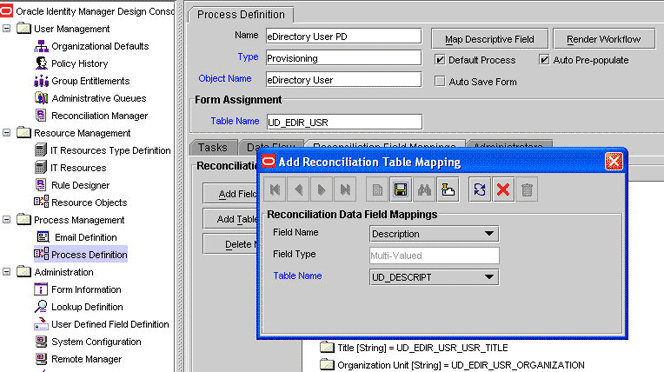Click the New record icon in dialog
Image resolution: width=664 pixels, height=372 pixels.
(377, 189)
